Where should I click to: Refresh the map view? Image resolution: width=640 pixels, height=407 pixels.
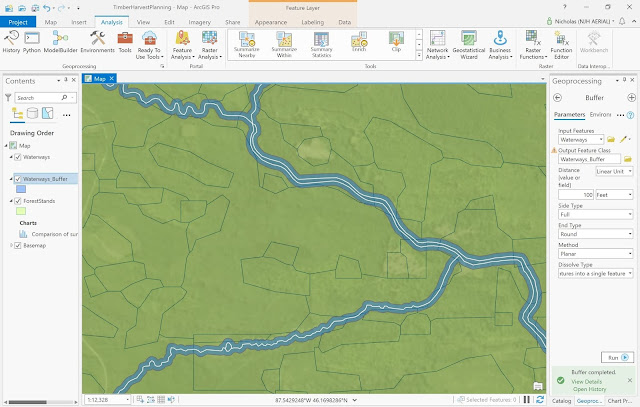tap(540, 400)
